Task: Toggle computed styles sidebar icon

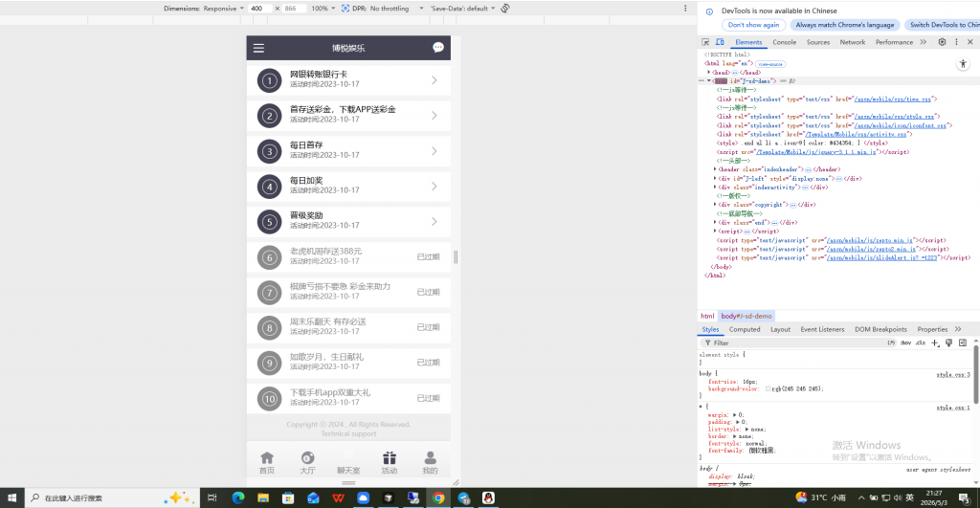Action: click(963, 342)
